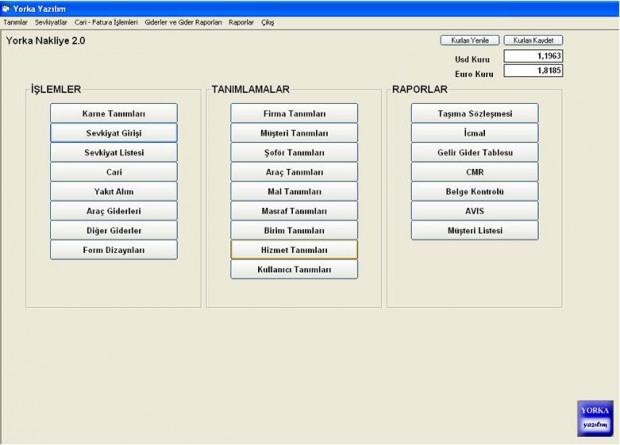Open the Sevkiyatlar menu
The width and height of the screenshot is (620, 445).
point(51,23)
